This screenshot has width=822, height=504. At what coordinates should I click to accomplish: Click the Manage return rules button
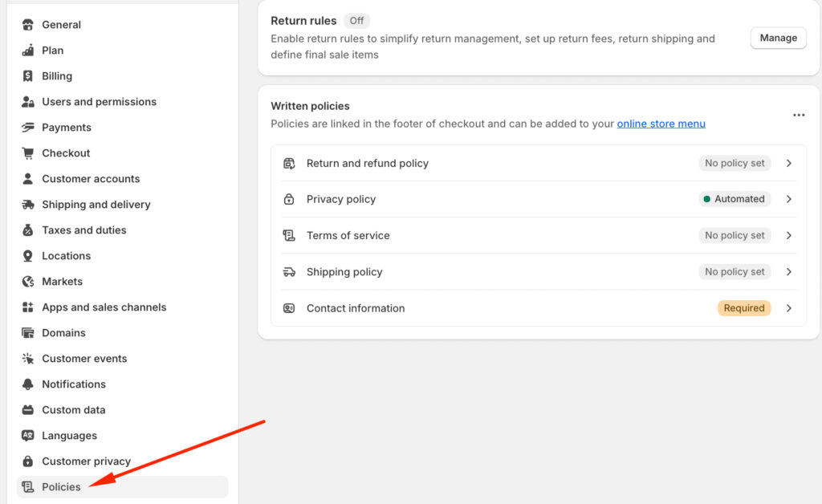(778, 38)
